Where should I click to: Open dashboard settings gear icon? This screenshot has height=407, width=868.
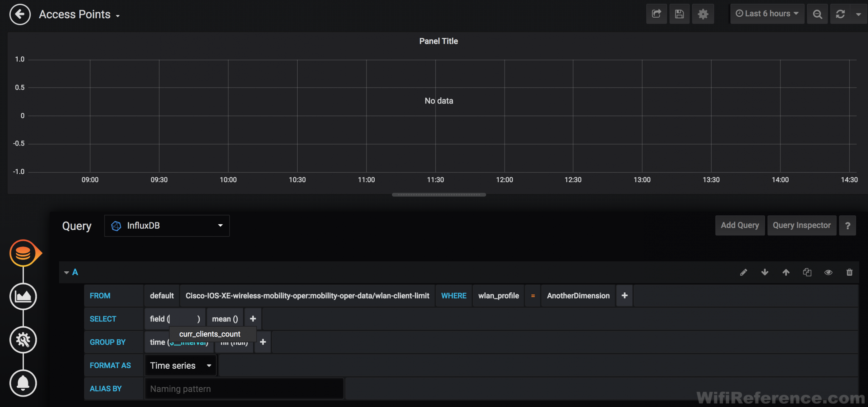click(703, 14)
